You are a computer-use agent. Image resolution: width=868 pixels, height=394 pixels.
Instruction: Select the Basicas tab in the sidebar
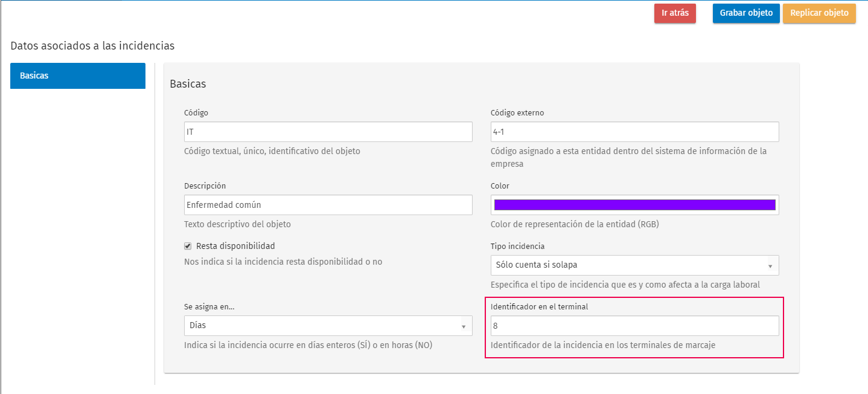tap(78, 76)
